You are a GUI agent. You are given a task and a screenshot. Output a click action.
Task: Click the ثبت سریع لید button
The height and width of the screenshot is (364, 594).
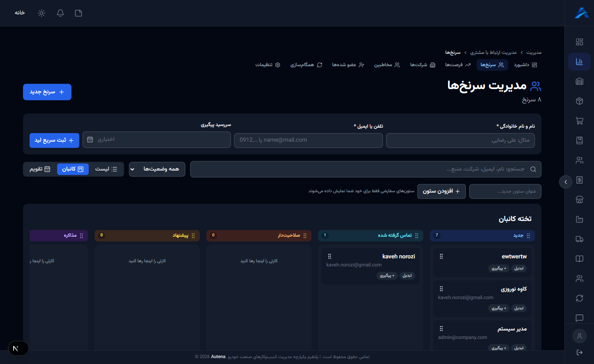point(54,140)
